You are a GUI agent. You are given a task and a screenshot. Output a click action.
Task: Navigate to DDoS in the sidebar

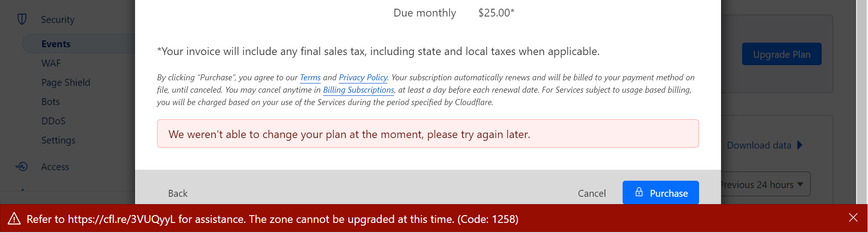[53, 121]
